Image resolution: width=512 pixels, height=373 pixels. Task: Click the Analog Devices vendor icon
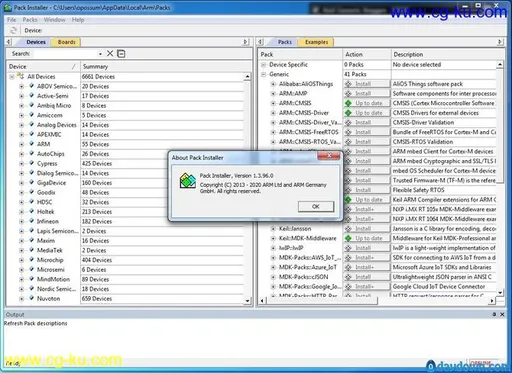[x=31, y=125]
